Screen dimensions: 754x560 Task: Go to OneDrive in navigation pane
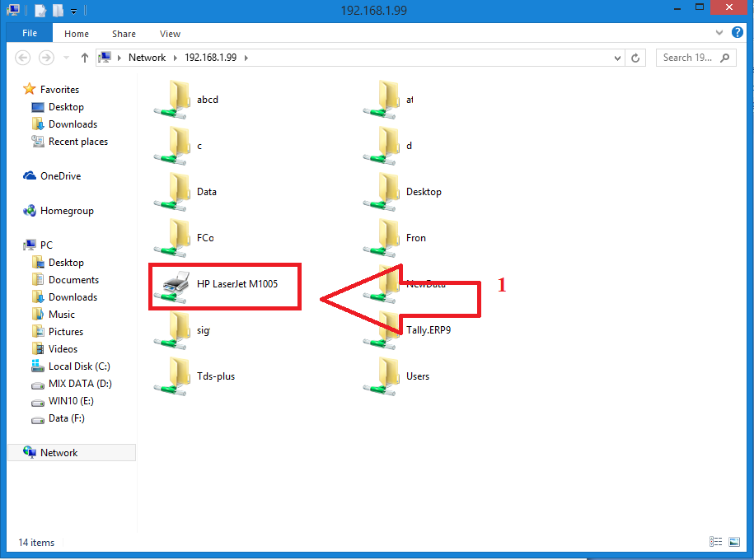click(x=60, y=176)
